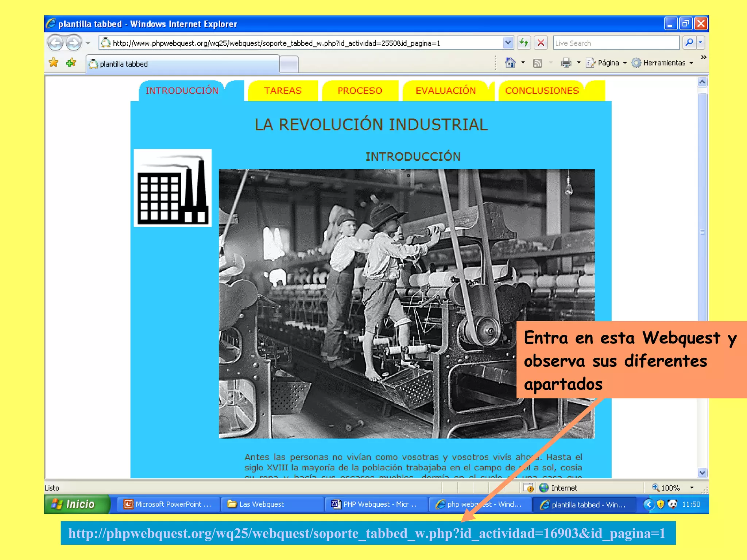Open Las Webquest folder taskbar button
The width and height of the screenshot is (747, 560).
[272, 504]
